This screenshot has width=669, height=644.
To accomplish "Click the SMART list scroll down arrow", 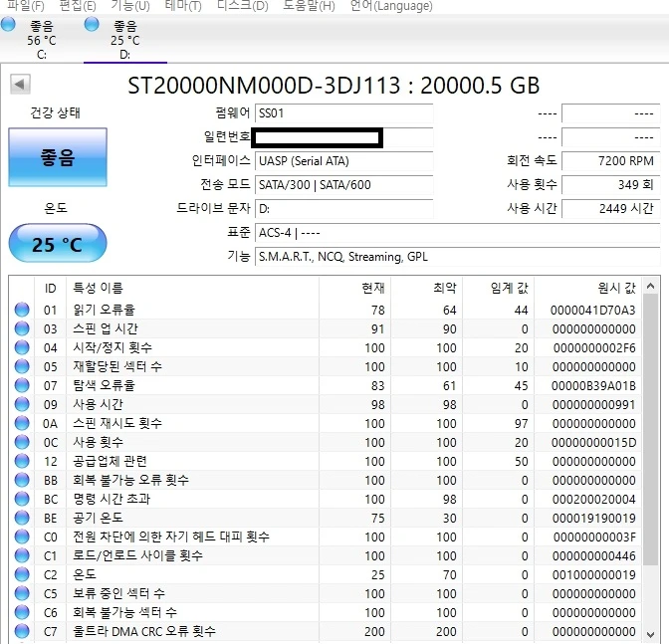I will coord(651,634).
